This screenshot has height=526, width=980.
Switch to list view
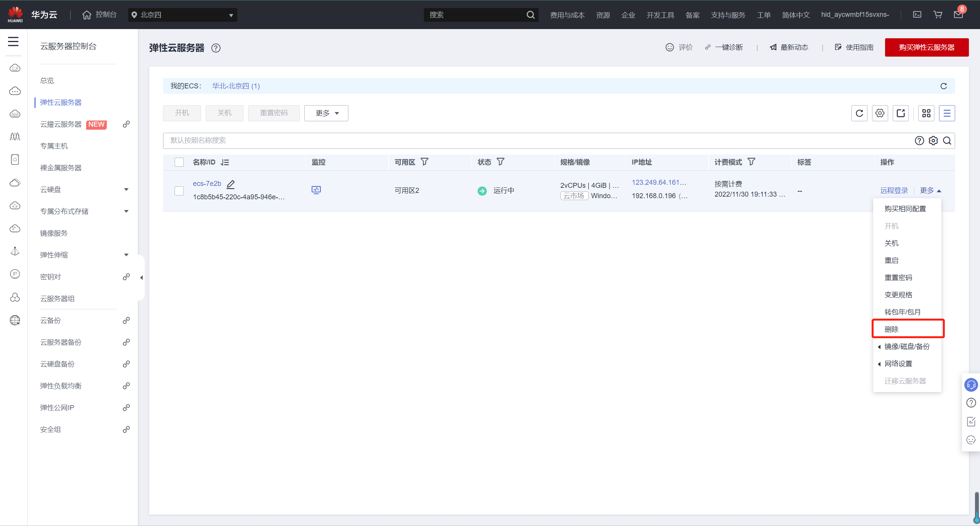[947, 113]
